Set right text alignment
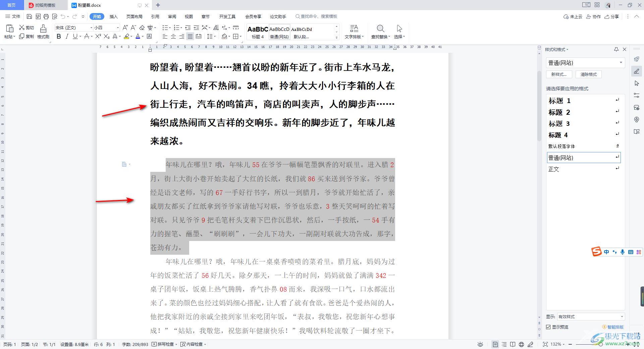 [182, 36]
